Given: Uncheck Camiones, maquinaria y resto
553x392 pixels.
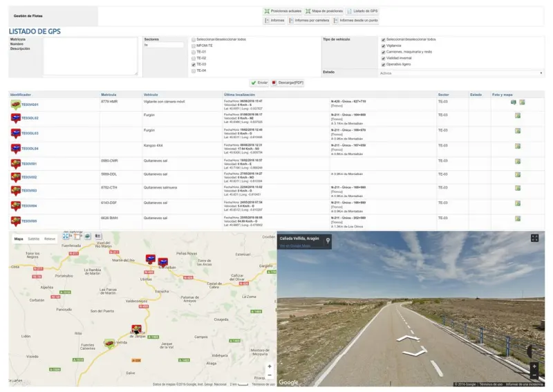Looking at the screenshot, I should point(384,53).
